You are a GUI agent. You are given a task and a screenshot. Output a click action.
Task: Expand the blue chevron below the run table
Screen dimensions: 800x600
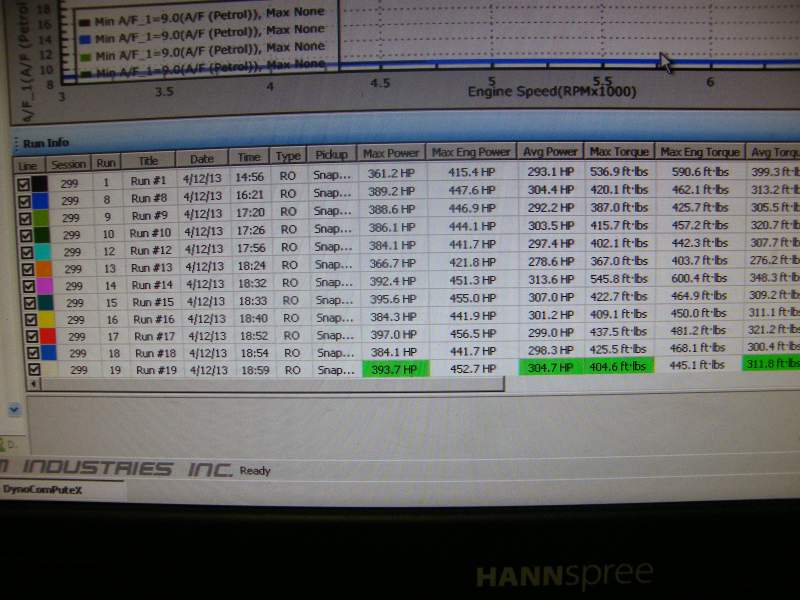(x=13, y=409)
